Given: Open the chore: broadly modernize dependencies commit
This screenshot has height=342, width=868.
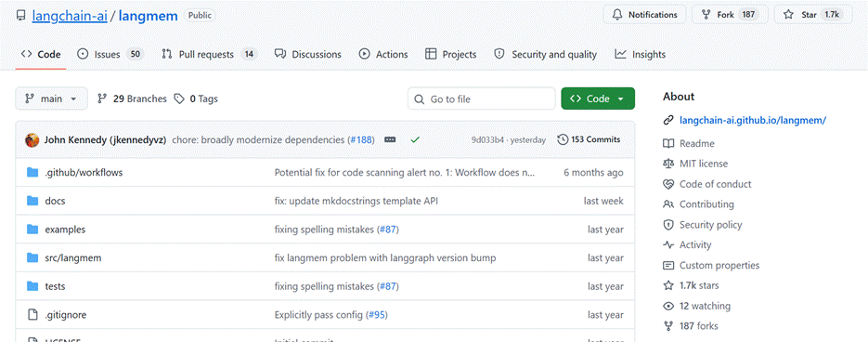Looking at the screenshot, I should 259,139.
